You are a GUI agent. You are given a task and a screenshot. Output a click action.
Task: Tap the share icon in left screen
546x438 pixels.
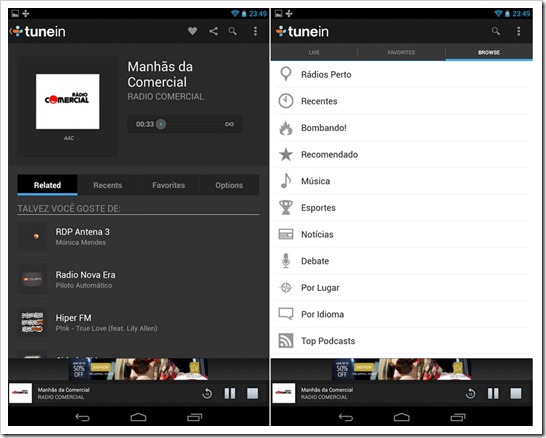(213, 31)
